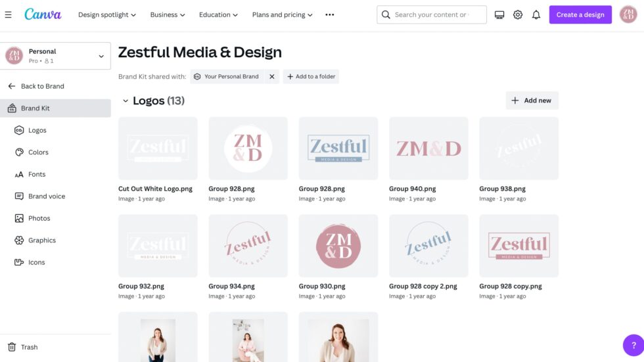Open the account avatar at top right
Screen dimensions: 644x362
tap(628, 14)
